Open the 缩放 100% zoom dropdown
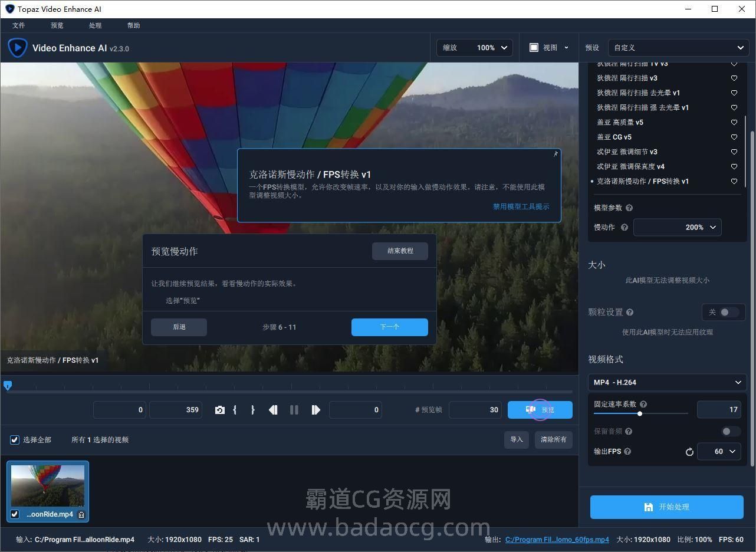 [x=475, y=48]
